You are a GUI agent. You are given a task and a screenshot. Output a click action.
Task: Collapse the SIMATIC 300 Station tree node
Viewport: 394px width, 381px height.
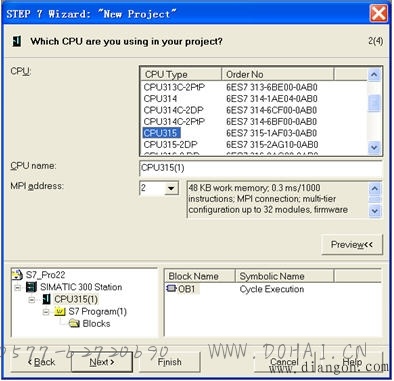click(18, 287)
